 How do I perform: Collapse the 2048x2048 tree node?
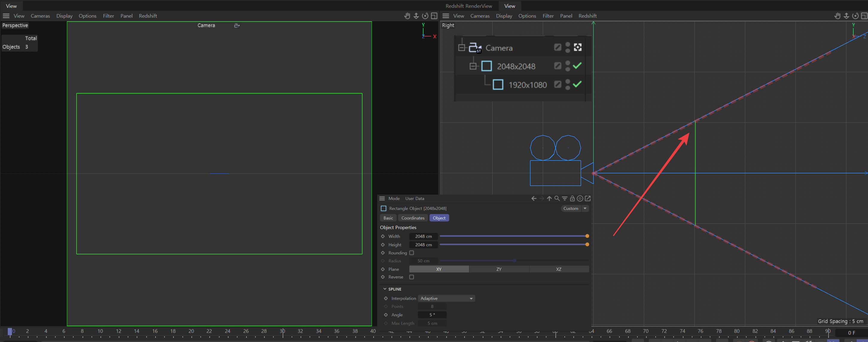click(473, 66)
